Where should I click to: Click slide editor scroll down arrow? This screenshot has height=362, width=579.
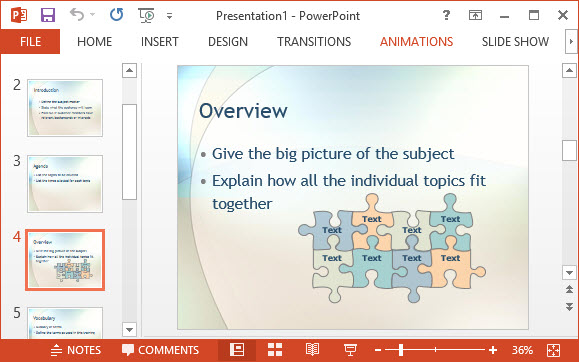click(x=569, y=273)
